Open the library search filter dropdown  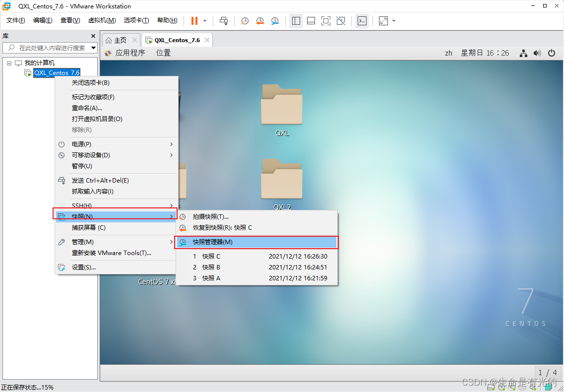click(x=94, y=48)
